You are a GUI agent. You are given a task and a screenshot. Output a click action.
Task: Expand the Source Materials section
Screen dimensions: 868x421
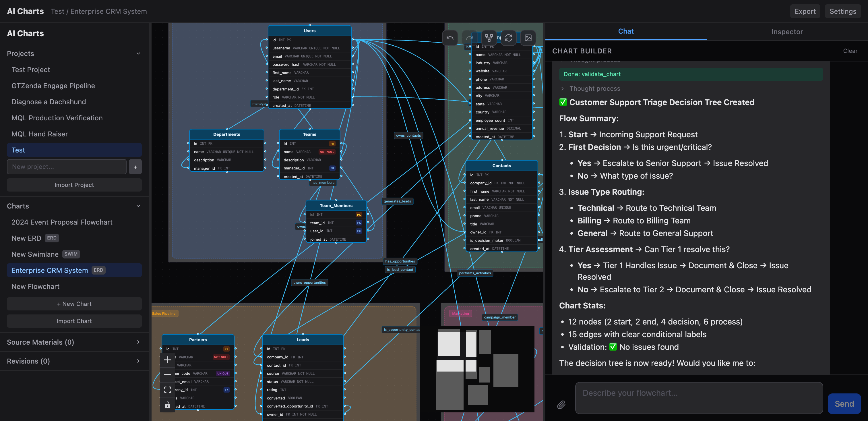138,342
